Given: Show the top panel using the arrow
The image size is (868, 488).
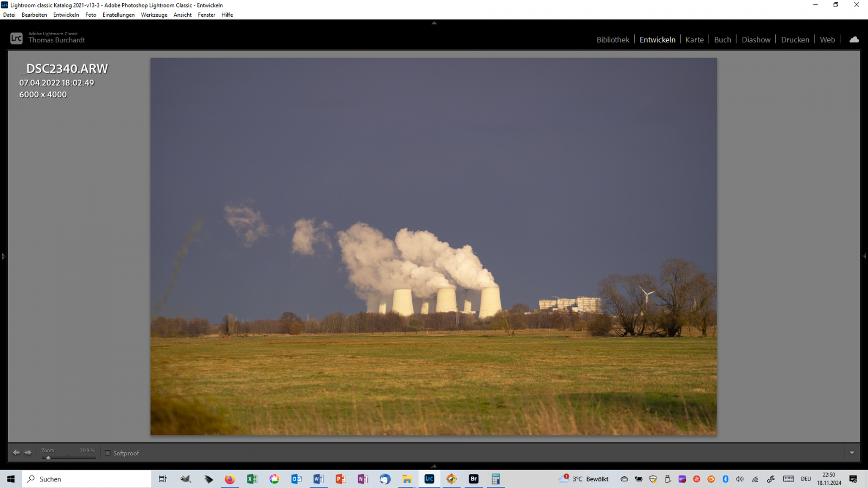Looking at the screenshot, I should [434, 23].
